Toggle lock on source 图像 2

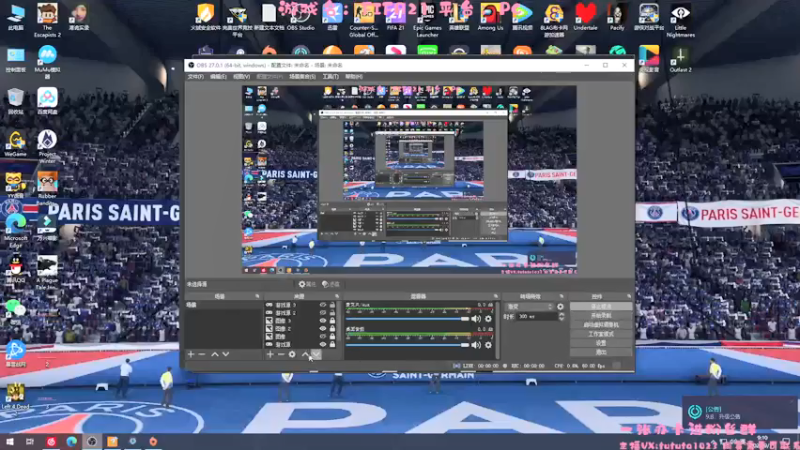(332, 329)
